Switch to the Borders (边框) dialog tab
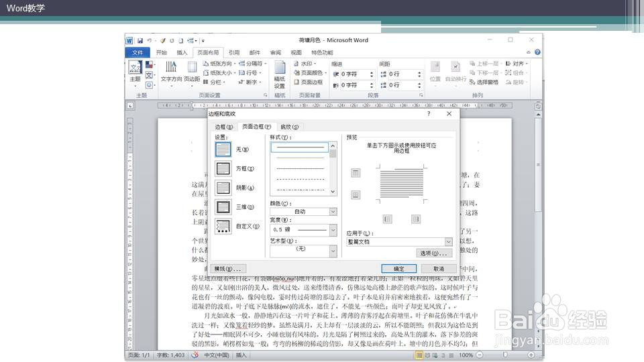 (x=224, y=127)
